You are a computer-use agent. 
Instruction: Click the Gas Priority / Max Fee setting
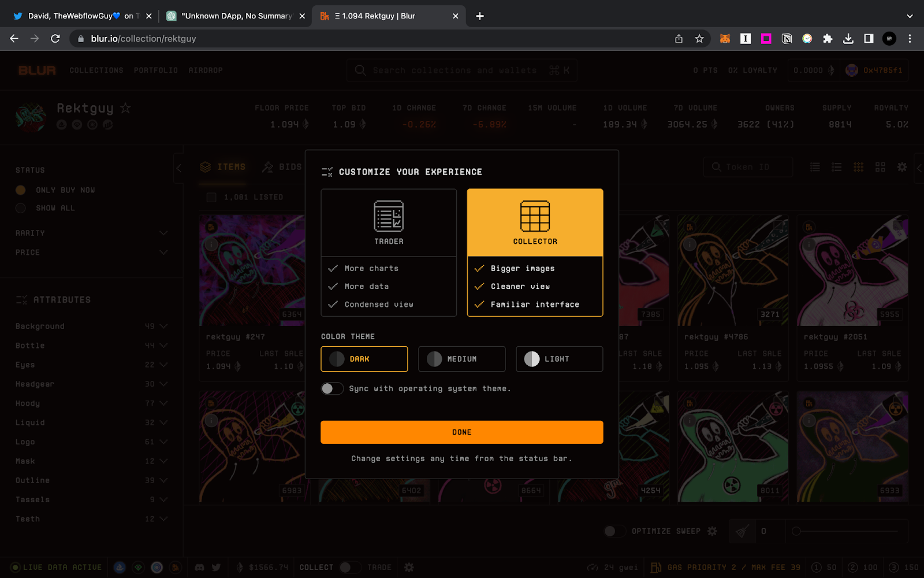(x=726, y=568)
